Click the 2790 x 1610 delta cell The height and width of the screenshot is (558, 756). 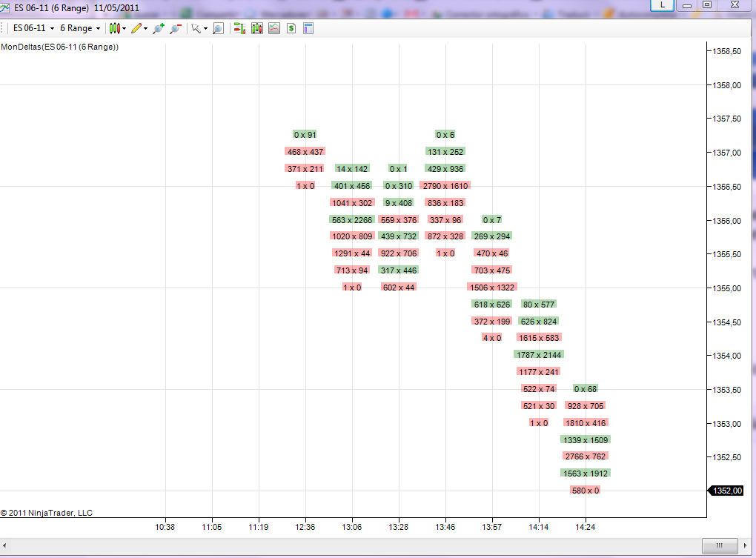[x=445, y=186]
